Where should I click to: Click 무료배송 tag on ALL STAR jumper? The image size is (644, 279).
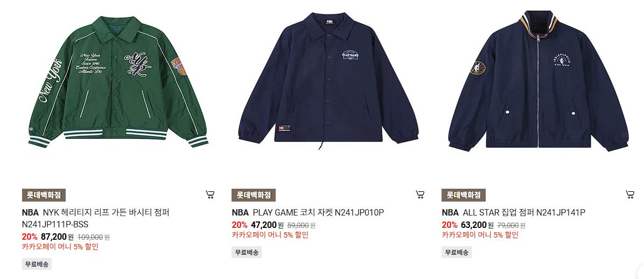(x=457, y=252)
